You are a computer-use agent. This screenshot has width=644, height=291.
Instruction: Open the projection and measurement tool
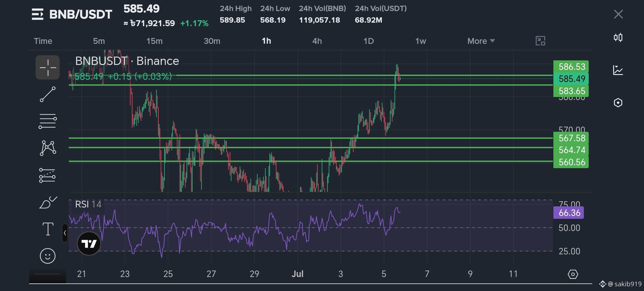pyautogui.click(x=47, y=175)
